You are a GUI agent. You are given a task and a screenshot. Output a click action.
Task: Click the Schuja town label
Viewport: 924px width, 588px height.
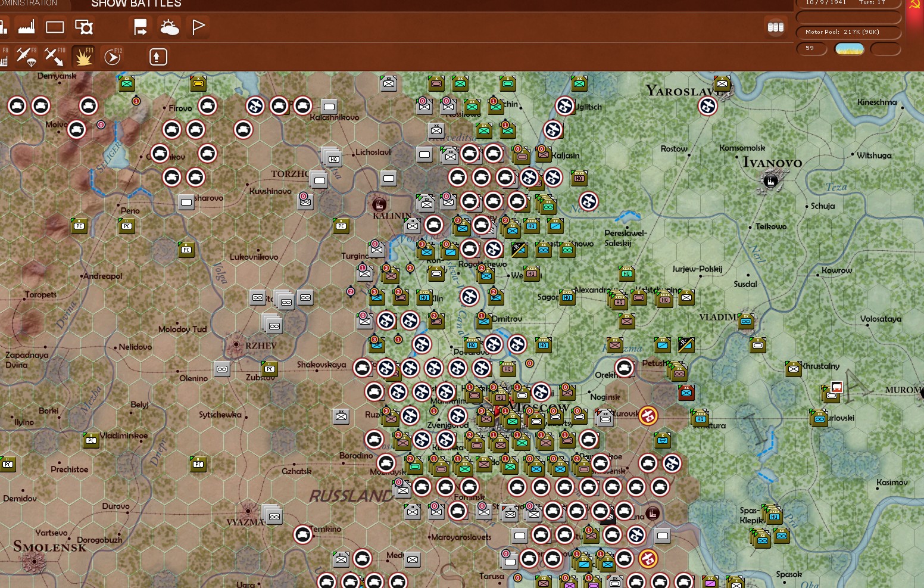coord(823,206)
